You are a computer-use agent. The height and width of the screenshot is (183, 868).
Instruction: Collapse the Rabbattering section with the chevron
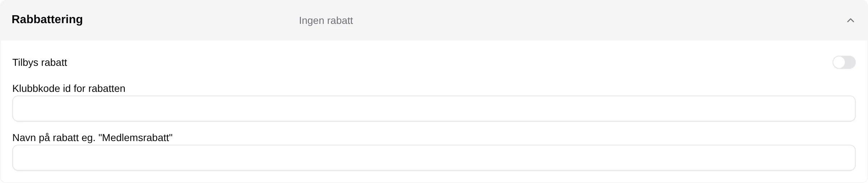pos(851,20)
